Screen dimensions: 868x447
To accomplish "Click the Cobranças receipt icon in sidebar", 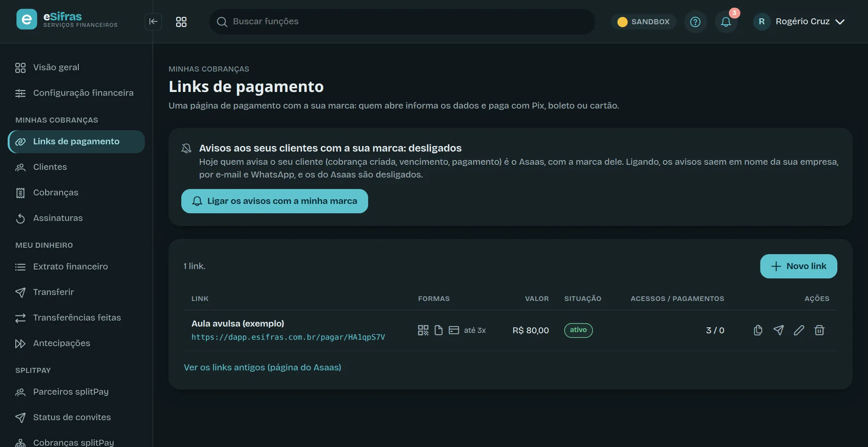I will (20, 193).
